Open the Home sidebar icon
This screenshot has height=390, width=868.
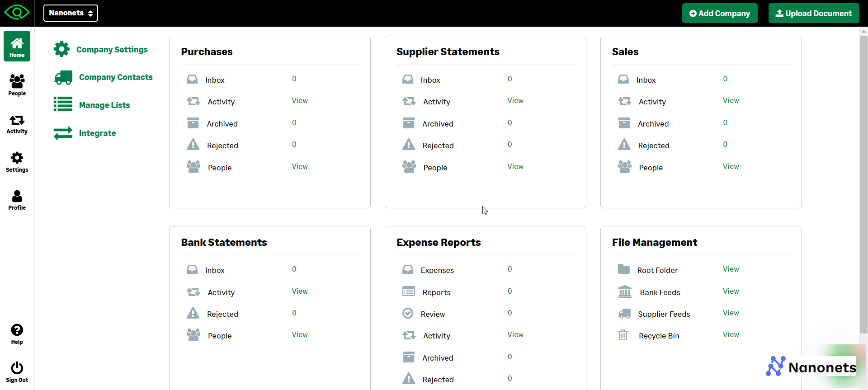point(17,46)
